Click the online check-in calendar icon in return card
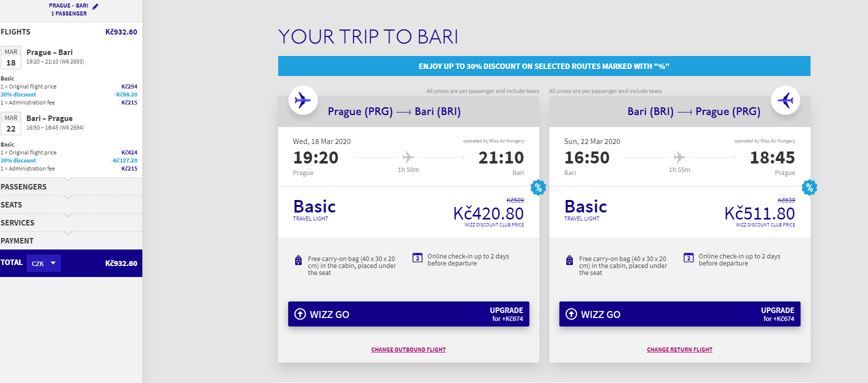 (689, 257)
